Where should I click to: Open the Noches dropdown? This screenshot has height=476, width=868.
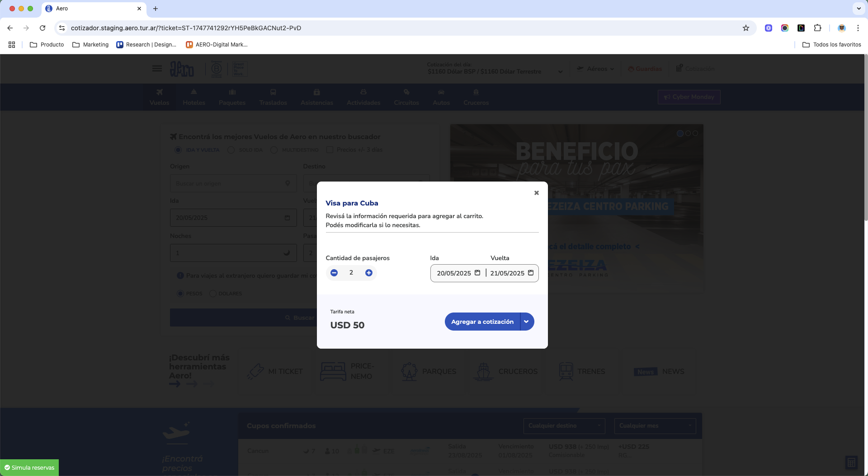point(233,253)
